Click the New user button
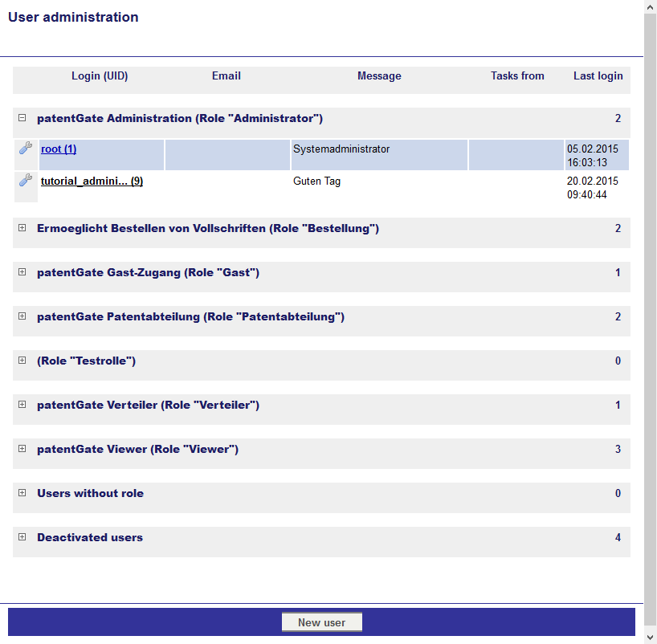 point(322,622)
